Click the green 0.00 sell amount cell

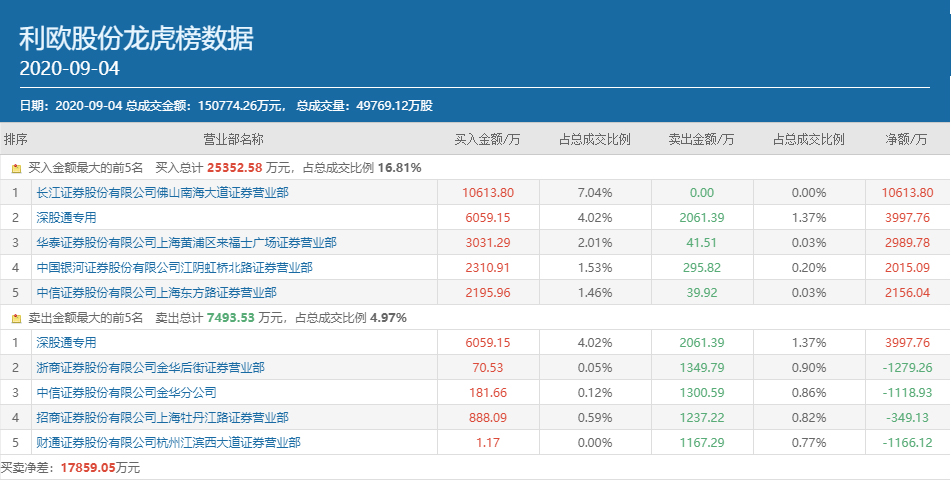point(702,193)
